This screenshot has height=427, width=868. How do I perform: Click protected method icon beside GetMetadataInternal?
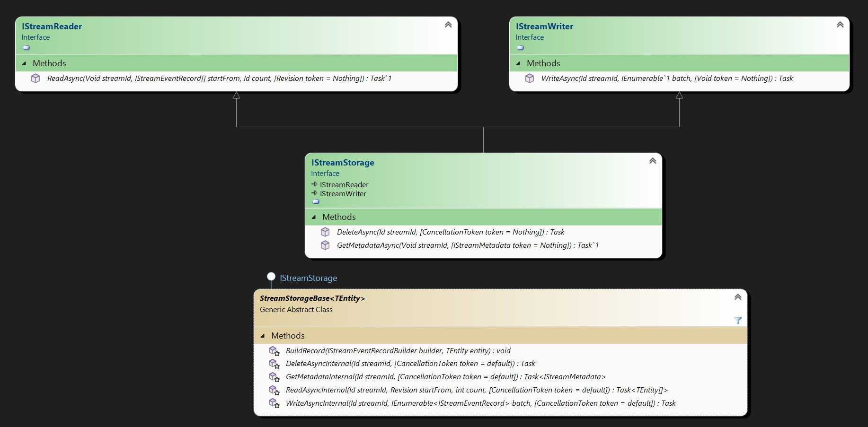coord(274,377)
